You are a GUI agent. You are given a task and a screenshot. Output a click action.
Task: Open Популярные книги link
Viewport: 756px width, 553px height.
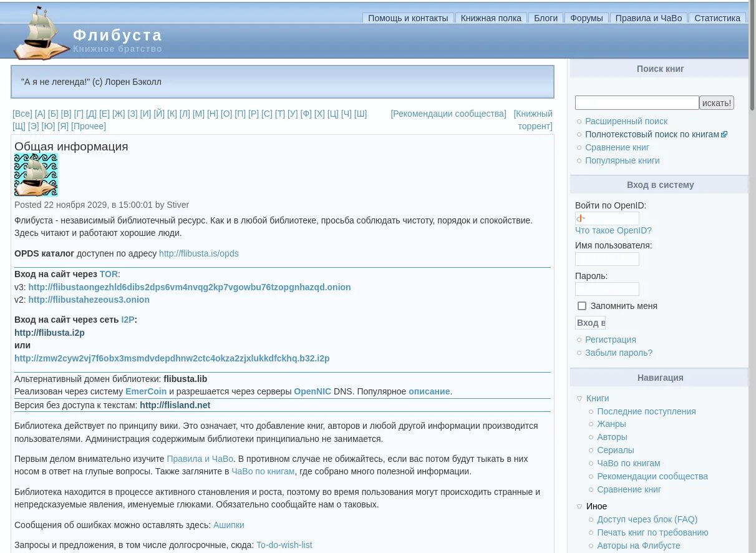click(x=622, y=160)
